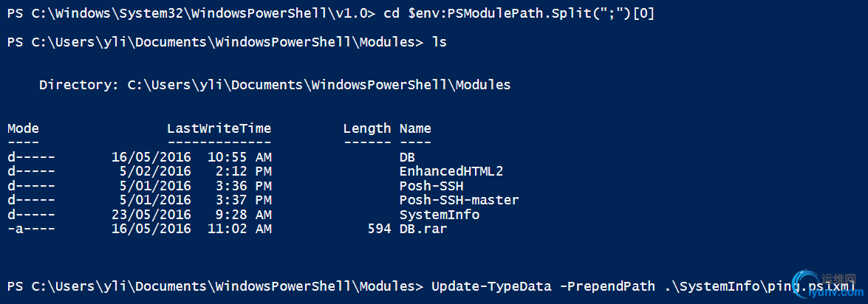This screenshot has height=304, width=868.
Task: Click the DB folder name in listing
Action: (407, 157)
